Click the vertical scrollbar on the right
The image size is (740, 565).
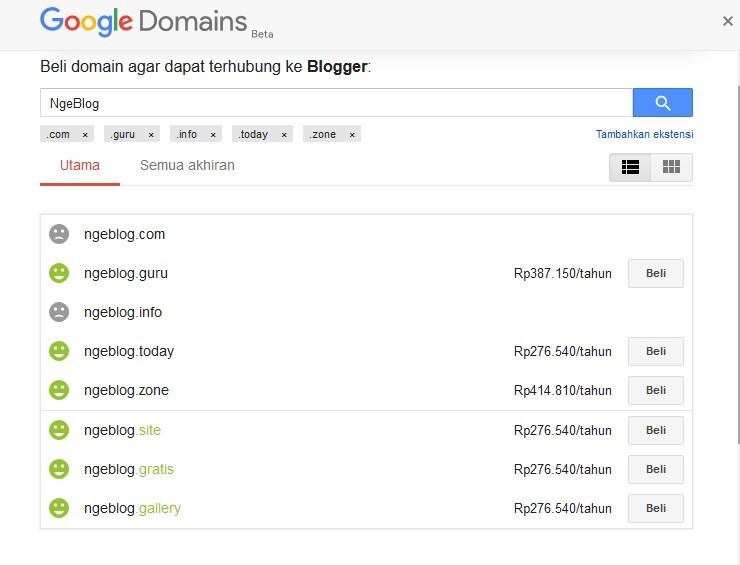point(738,264)
